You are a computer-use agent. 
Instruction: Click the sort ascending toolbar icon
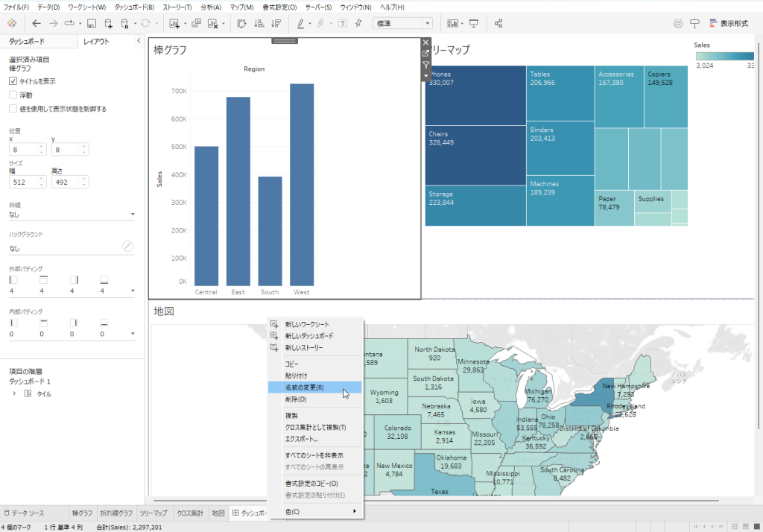coord(259,23)
